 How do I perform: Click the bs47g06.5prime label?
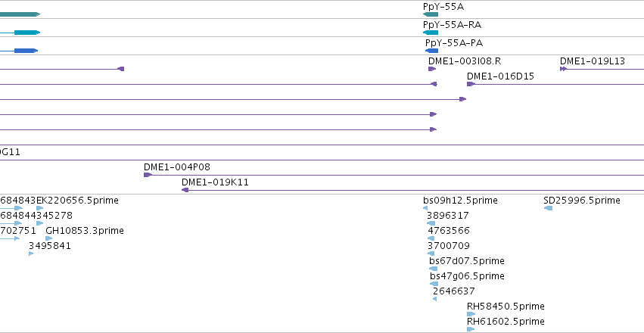[468, 276]
